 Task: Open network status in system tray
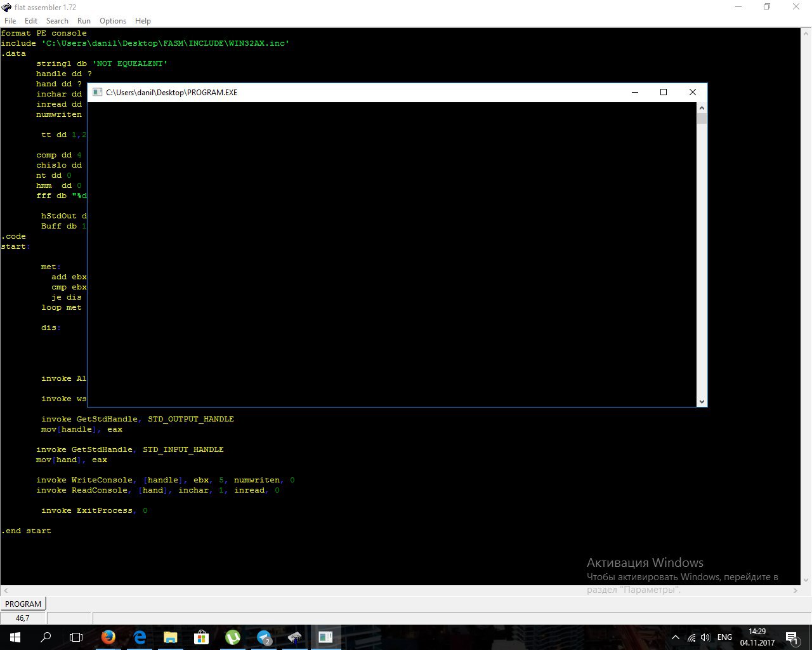click(x=691, y=637)
